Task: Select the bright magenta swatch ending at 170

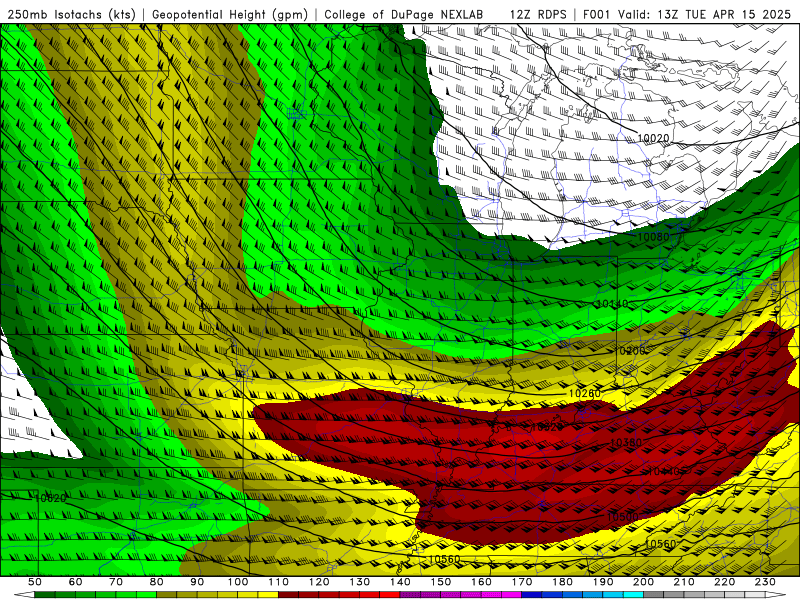Action: 512,595
